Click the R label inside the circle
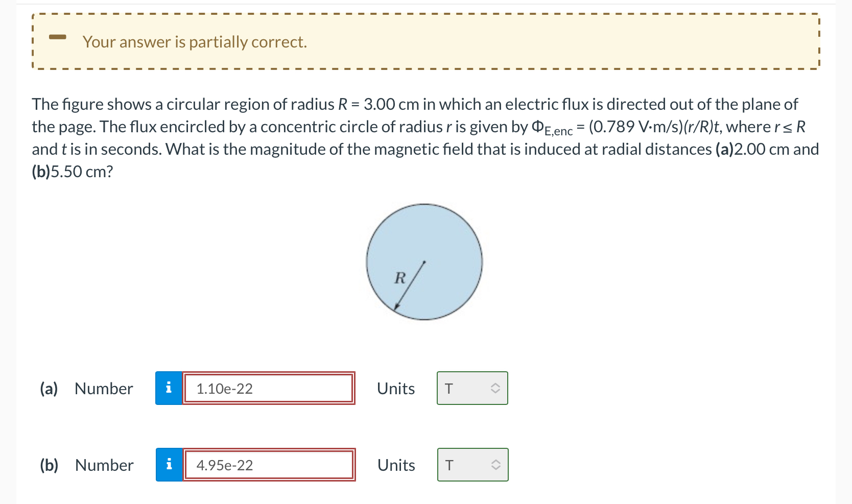 coord(400,279)
